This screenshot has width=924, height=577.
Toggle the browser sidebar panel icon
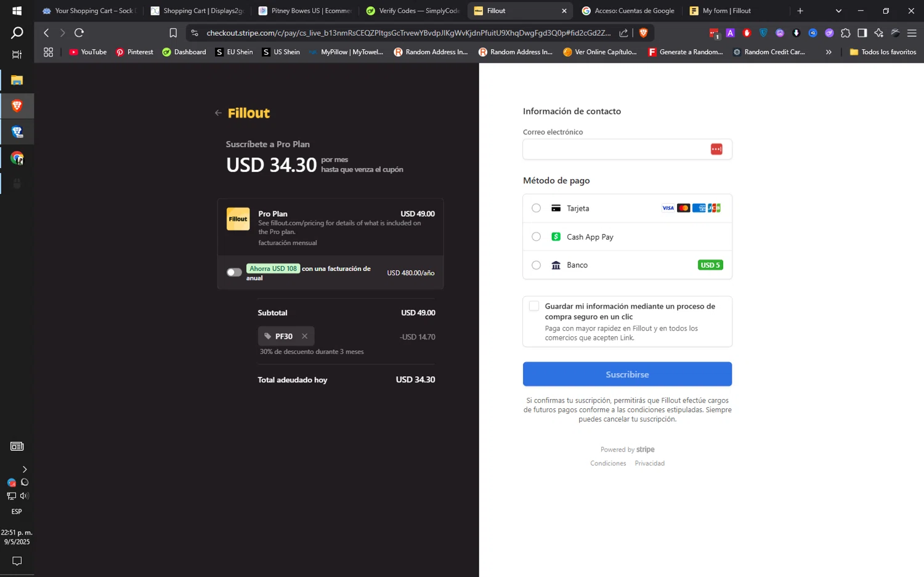click(x=862, y=33)
